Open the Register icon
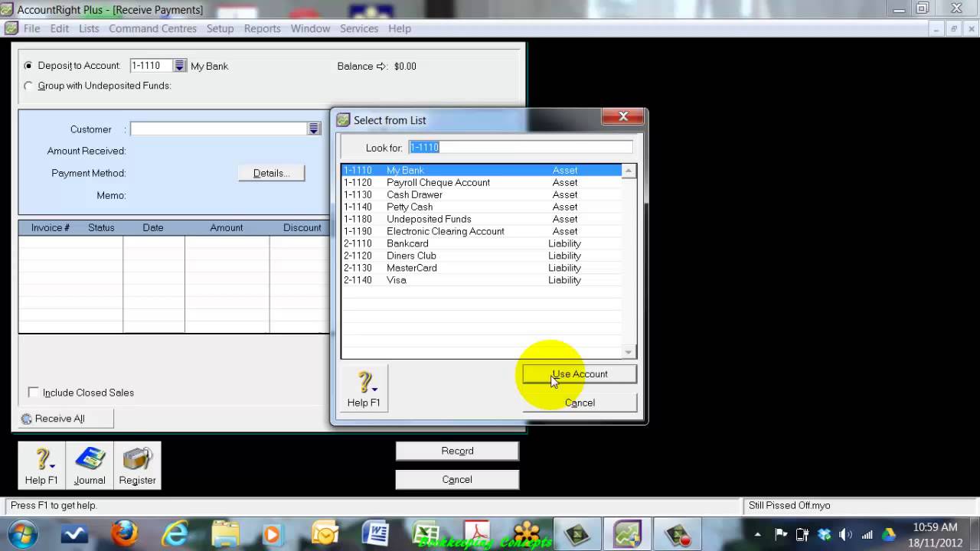 [137, 465]
